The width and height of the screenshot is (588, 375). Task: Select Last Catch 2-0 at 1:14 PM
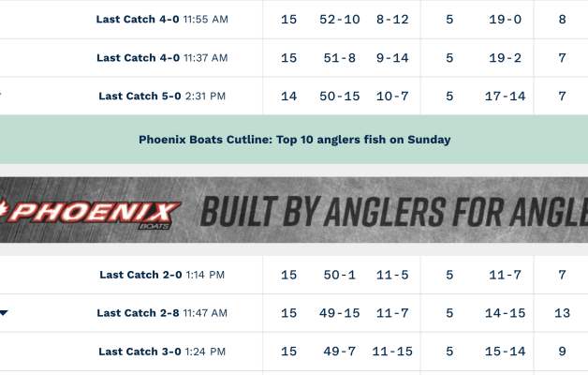(161, 275)
